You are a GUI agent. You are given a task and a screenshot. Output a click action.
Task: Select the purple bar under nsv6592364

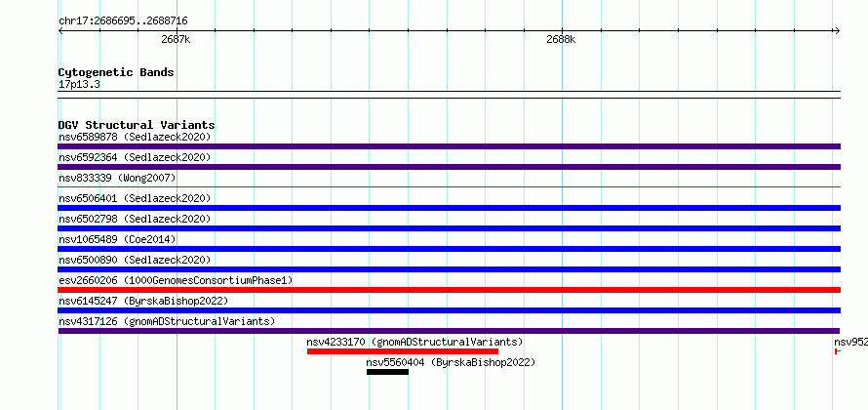point(449,167)
